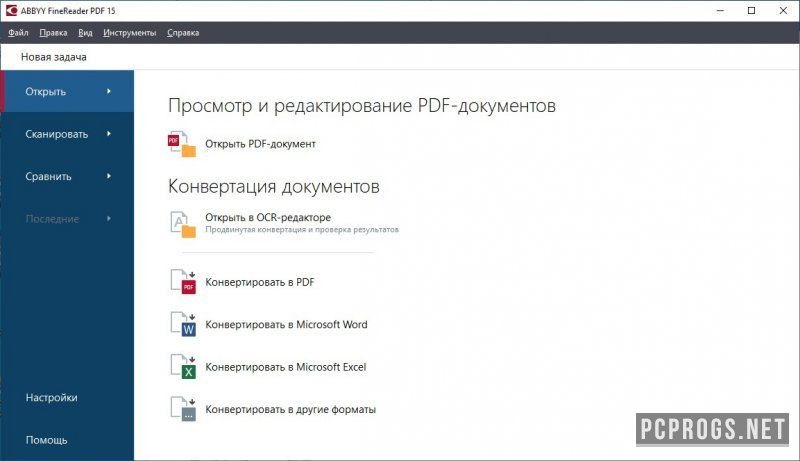Open the Вид menu

[85, 33]
